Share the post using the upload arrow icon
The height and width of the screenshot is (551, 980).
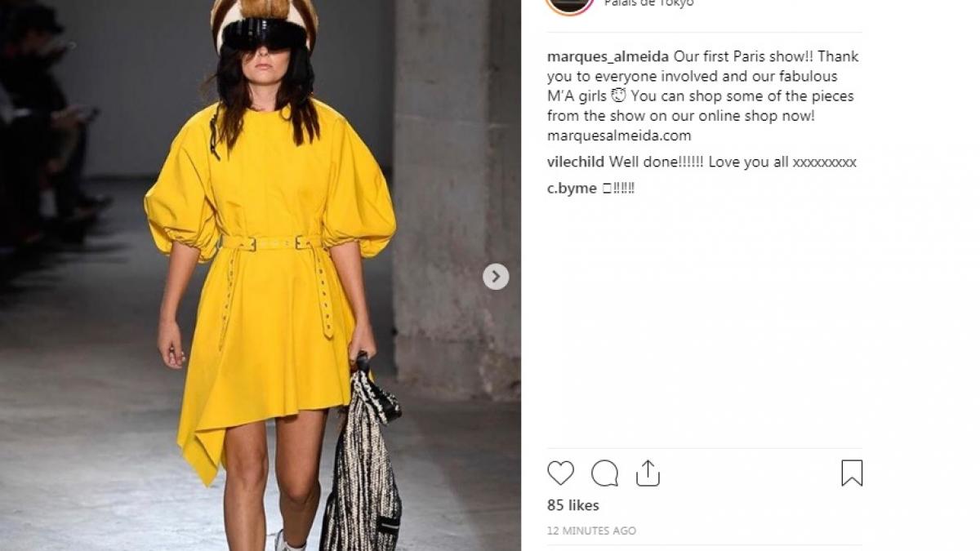[648, 473]
